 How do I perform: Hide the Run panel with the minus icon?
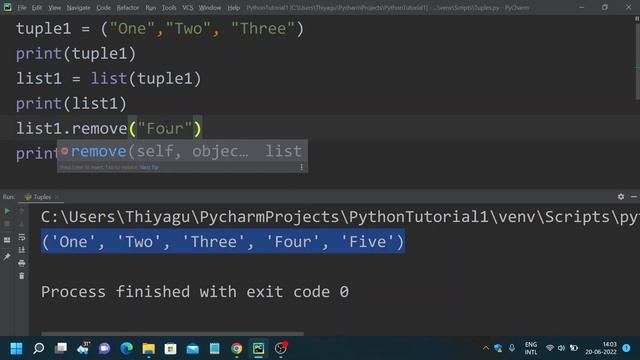point(633,197)
